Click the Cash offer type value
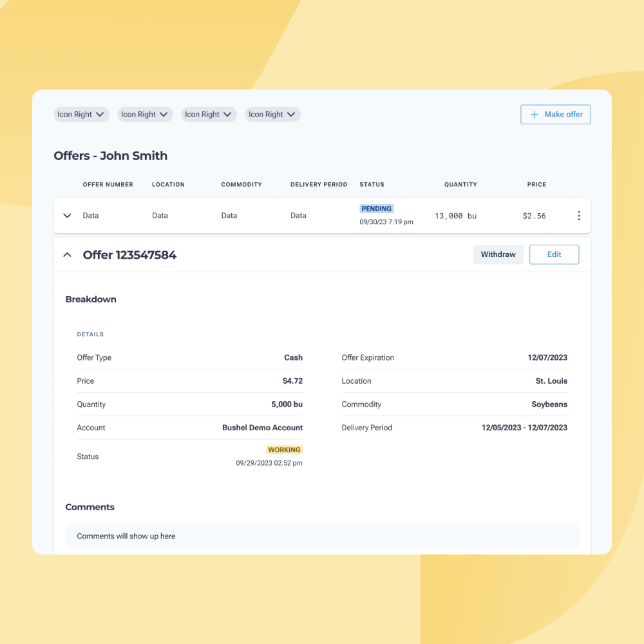644x644 pixels. click(x=293, y=357)
